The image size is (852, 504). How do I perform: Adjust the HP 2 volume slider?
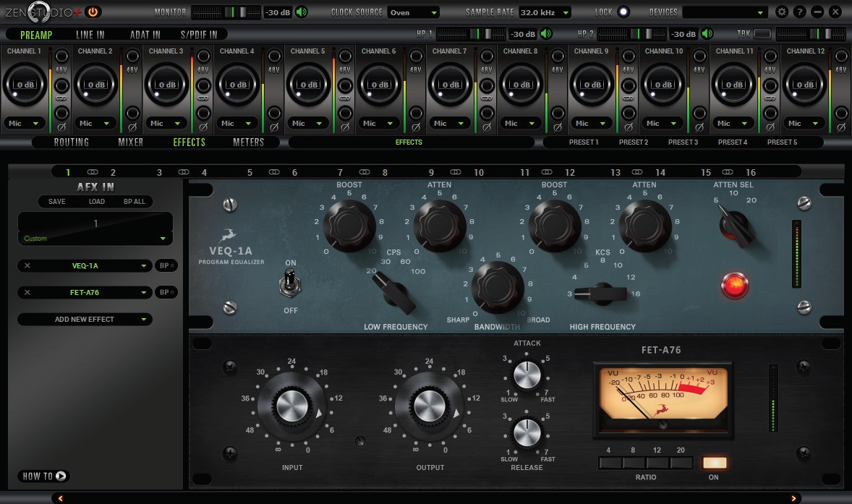[632, 34]
